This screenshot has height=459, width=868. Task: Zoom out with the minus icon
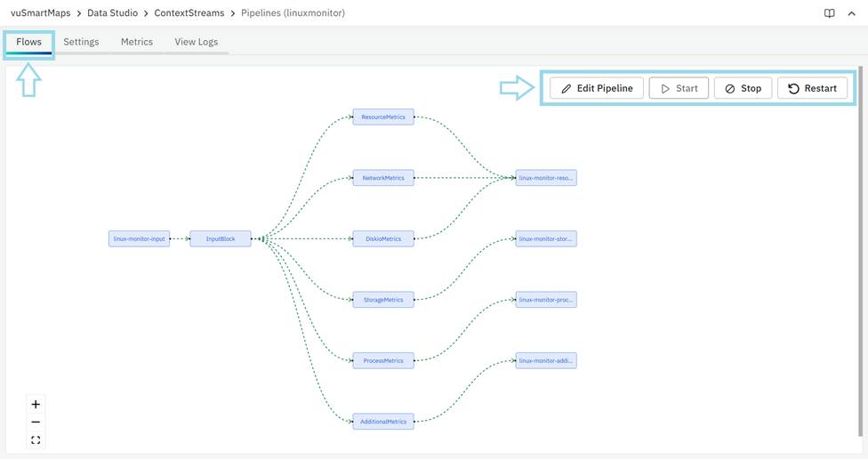point(36,422)
